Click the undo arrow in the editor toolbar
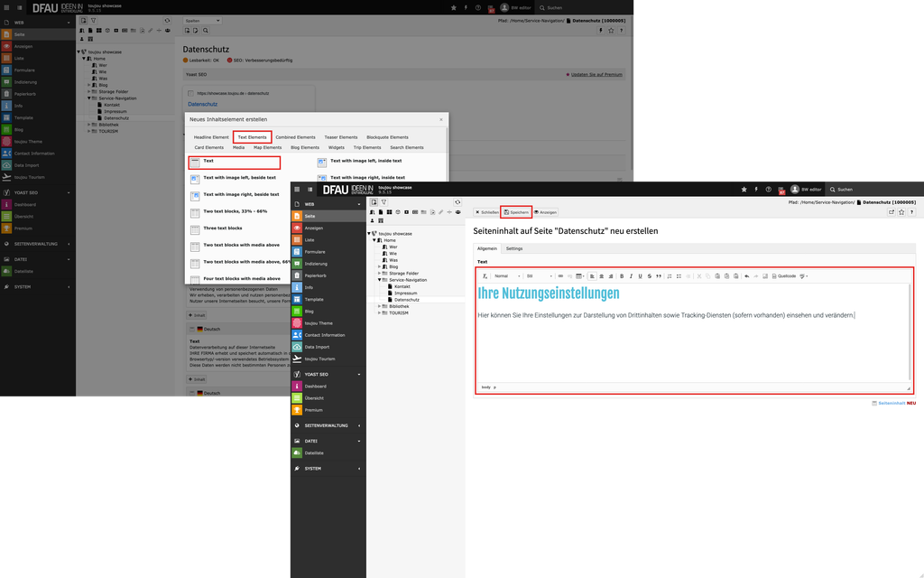The image size is (924, 578). [746, 276]
